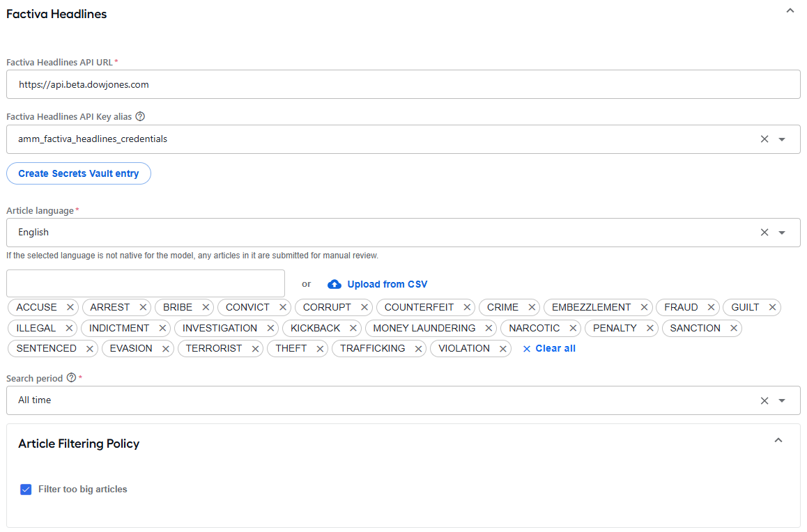Remove the ARREST keyword tag
Image resolution: width=807 pixels, height=532 pixels.
(x=143, y=307)
